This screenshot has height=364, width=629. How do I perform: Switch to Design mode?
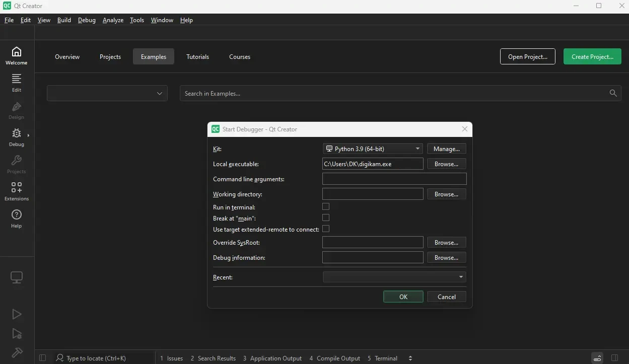point(16,110)
